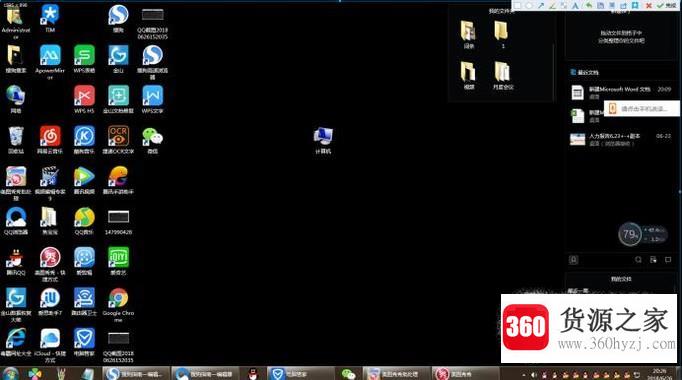Open the WeChat desktop icon
682x380 pixels.
pos(152,140)
